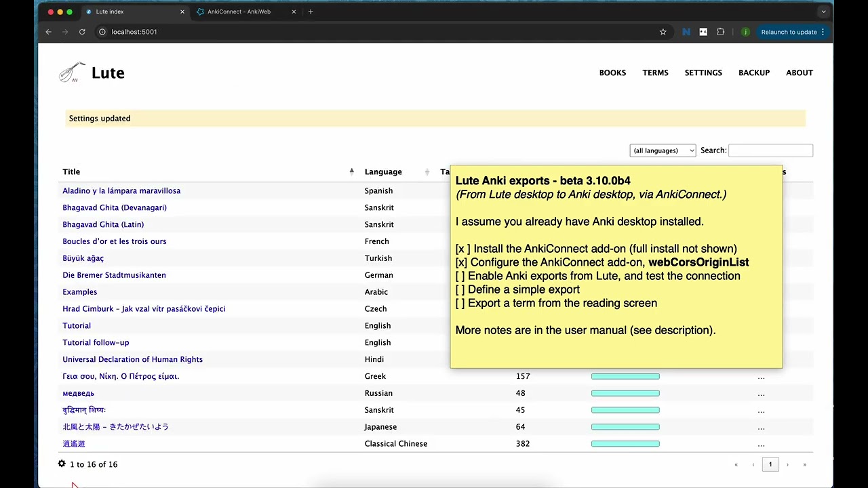The height and width of the screenshot is (488, 868).
Task: Open the blue N browser extension
Action: [x=686, y=32]
